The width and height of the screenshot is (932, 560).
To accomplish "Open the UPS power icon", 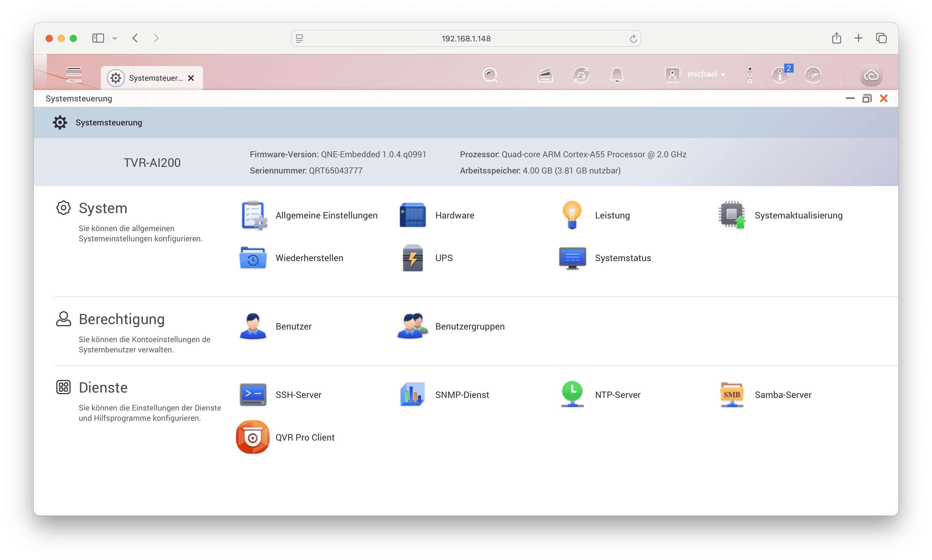I will click(413, 258).
